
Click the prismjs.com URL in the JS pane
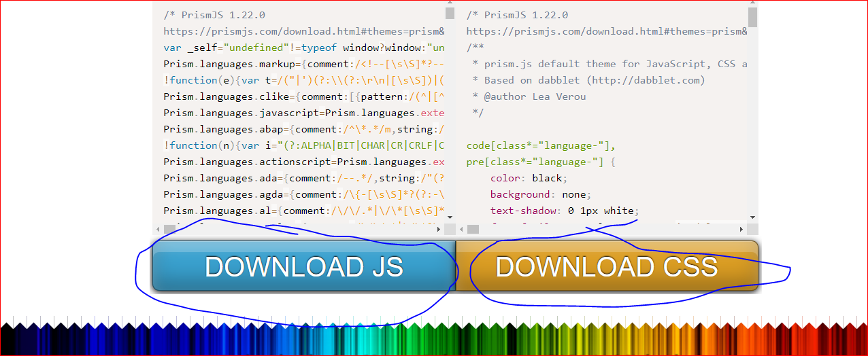pyautogui.click(x=304, y=31)
